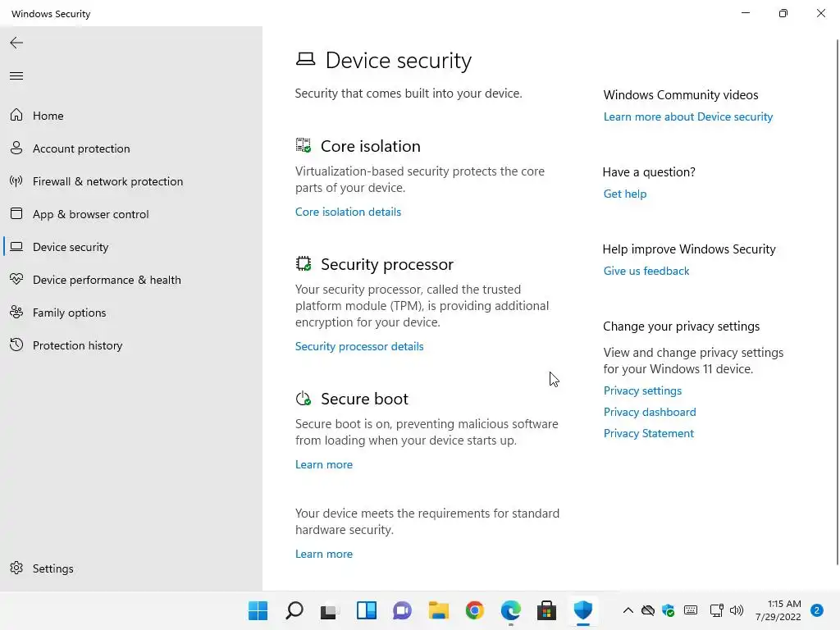Click the Secure boot power icon
This screenshot has height=630, width=840.
[304, 398]
